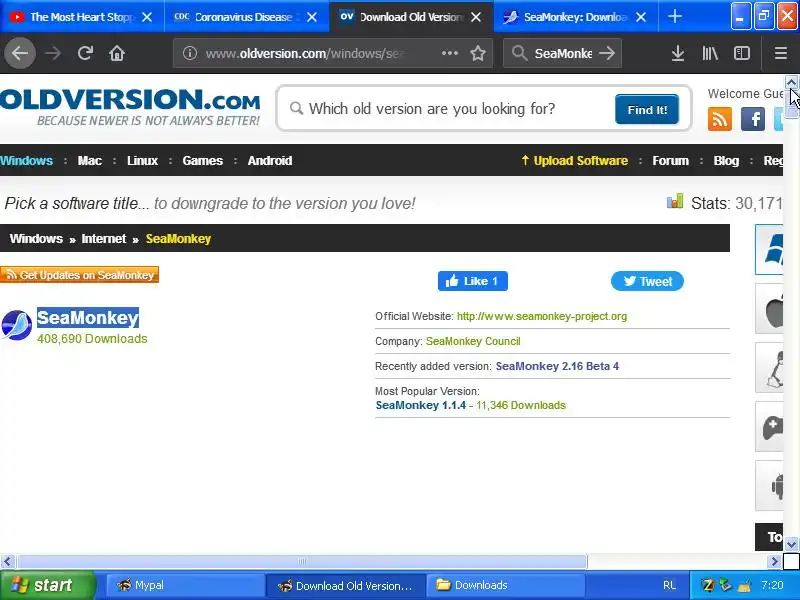Reload the current page

85,53
